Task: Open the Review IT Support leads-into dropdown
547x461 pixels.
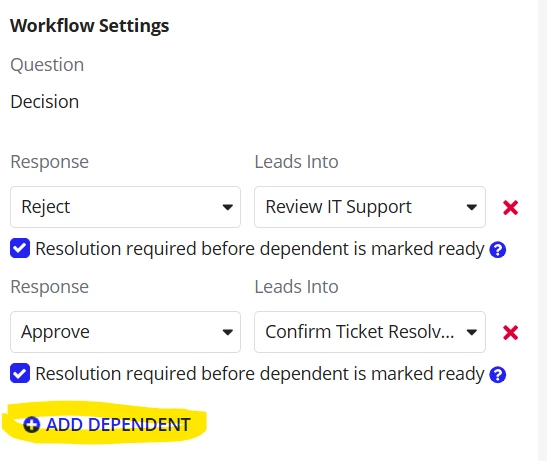Action: pos(370,207)
